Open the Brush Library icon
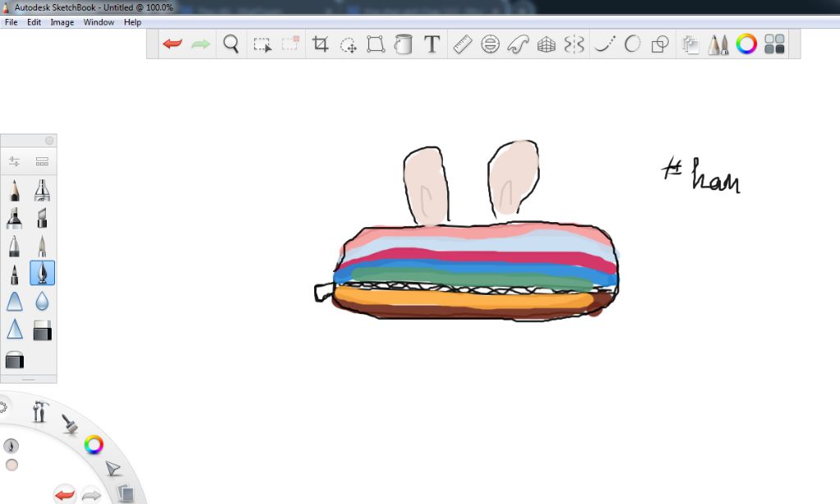Image resolution: width=840 pixels, height=504 pixels. [42, 161]
